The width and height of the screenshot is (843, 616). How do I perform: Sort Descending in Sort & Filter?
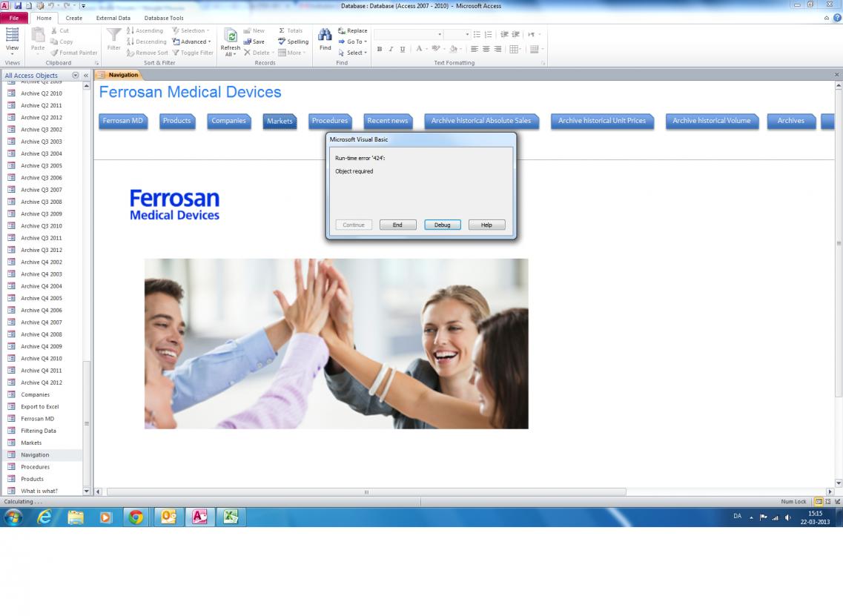[x=146, y=42]
